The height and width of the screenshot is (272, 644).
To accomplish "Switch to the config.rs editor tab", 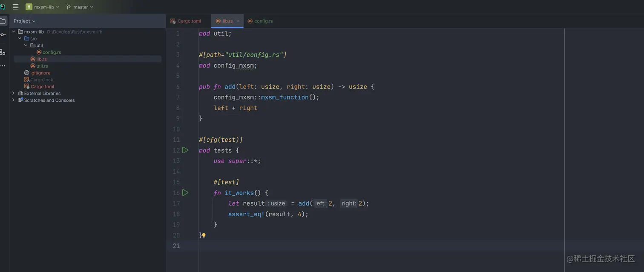I will (x=260, y=21).
